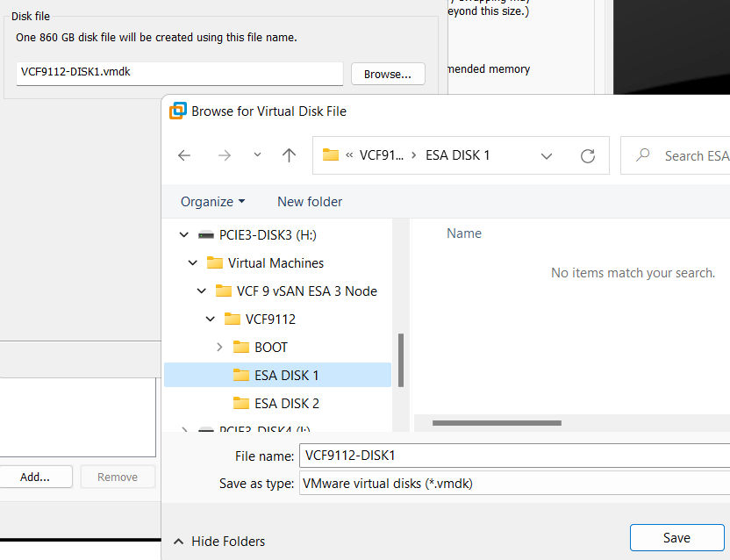
Task: Click the Back navigation arrow
Action: pos(184,155)
